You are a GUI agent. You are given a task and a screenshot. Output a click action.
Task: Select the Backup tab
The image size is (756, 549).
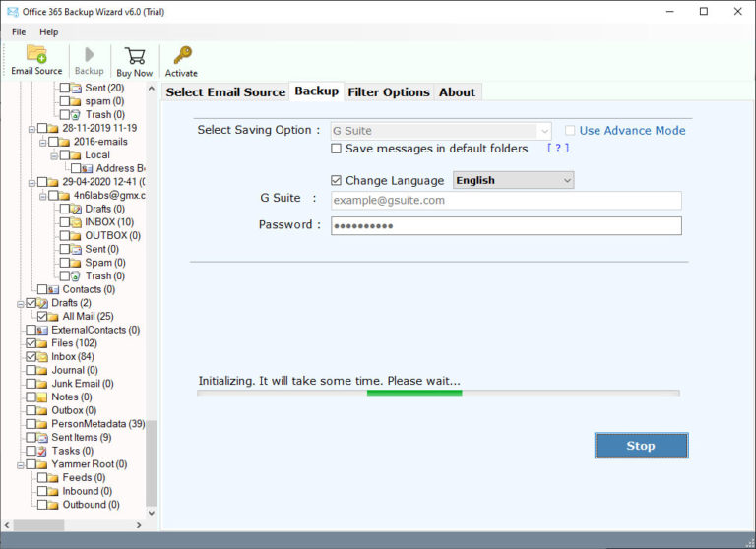pos(317,91)
